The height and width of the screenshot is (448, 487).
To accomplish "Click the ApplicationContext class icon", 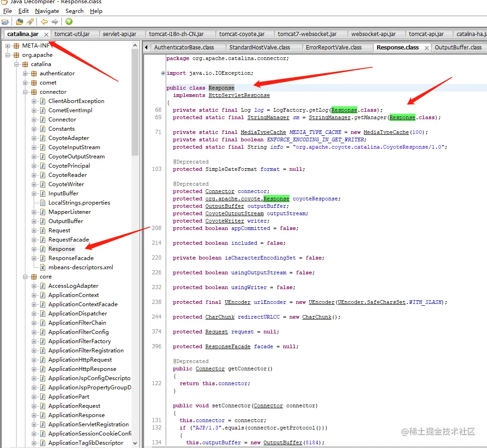I will [x=43, y=295].
